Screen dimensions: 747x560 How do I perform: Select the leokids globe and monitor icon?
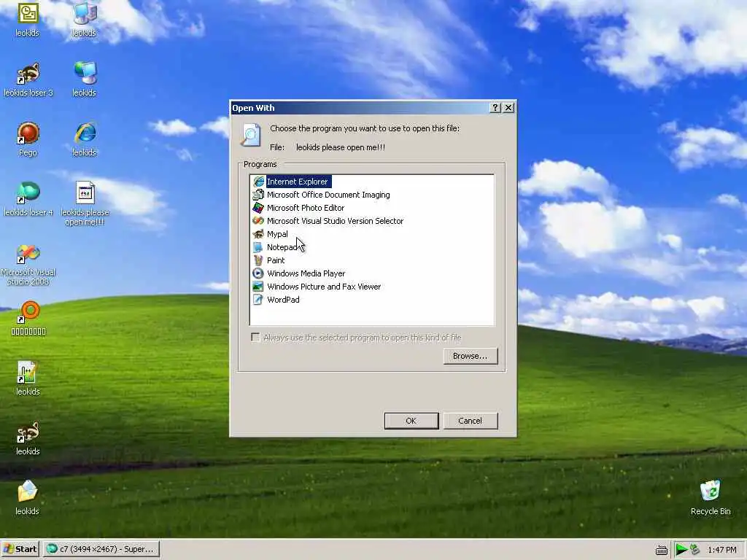[x=85, y=80]
